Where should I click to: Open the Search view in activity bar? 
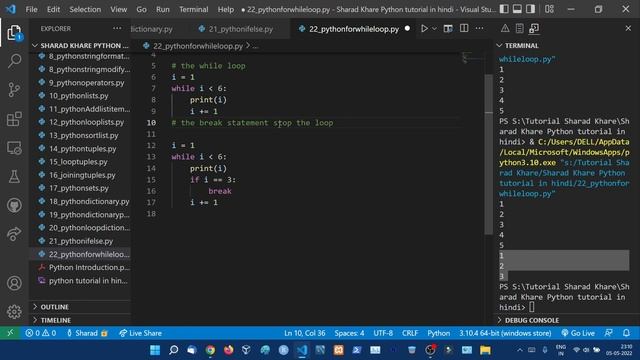click(14, 61)
